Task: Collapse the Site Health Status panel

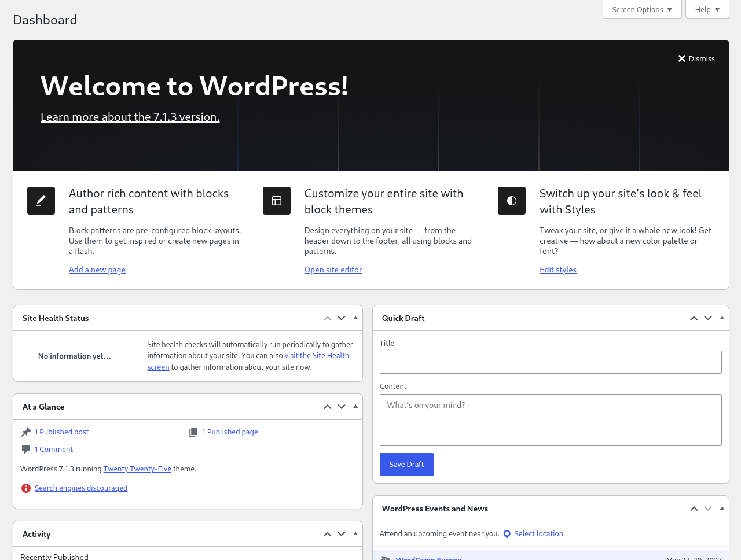Action: tap(355, 318)
